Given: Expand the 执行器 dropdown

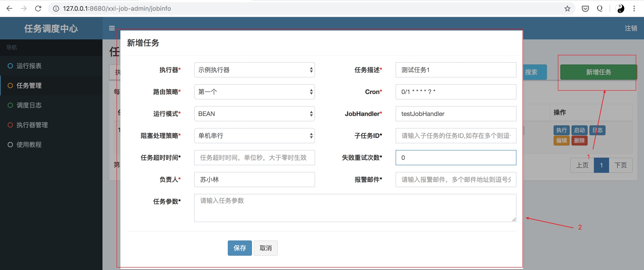Looking at the screenshot, I should (x=254, y=70).
